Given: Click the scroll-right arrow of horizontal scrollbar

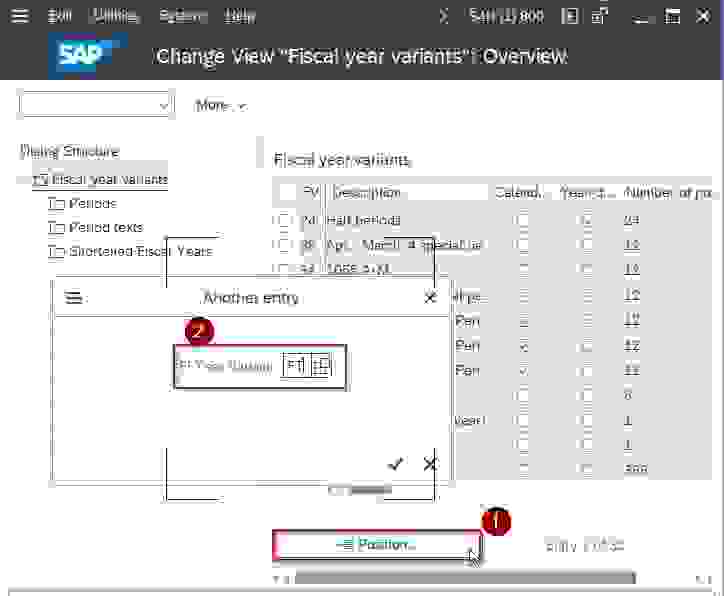Looking at the screenshot, I should click(699, 578).
